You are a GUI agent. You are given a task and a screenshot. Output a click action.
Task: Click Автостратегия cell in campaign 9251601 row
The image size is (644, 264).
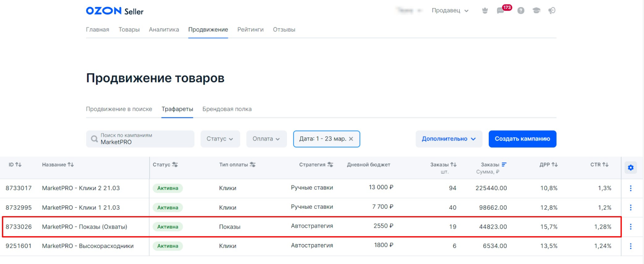point(312,246)
